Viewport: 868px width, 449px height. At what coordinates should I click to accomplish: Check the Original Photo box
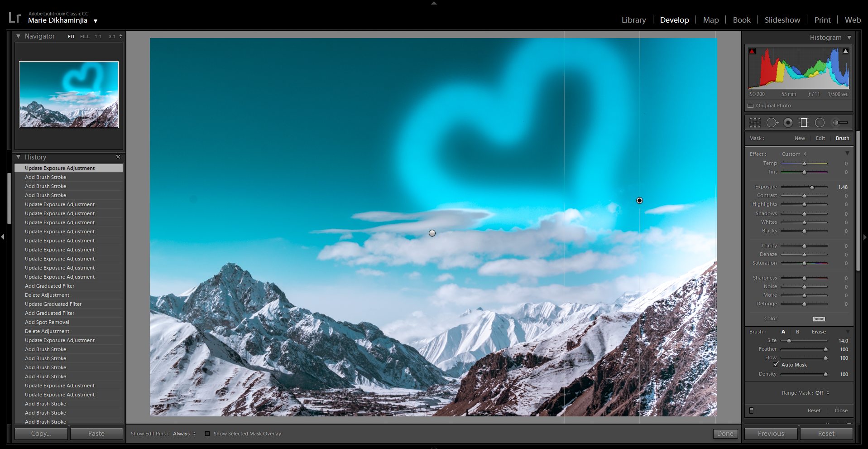click(x=751, y=106)
